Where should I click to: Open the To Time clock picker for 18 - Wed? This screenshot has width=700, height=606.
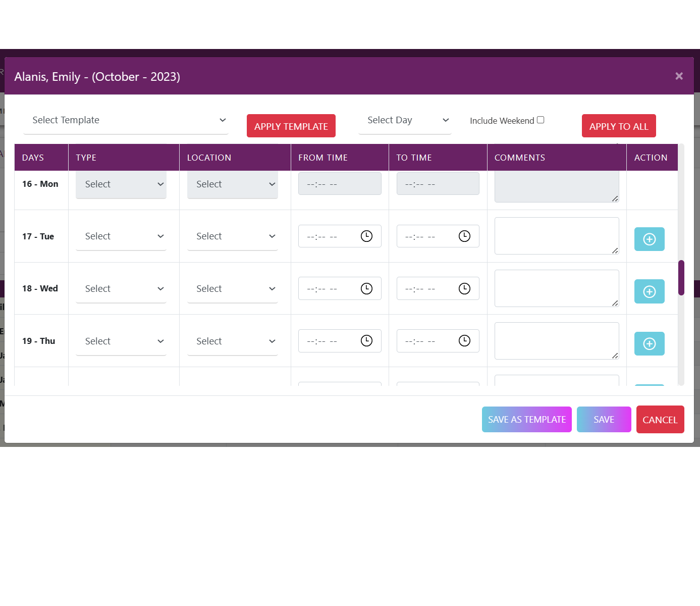[x=464, y=289]
